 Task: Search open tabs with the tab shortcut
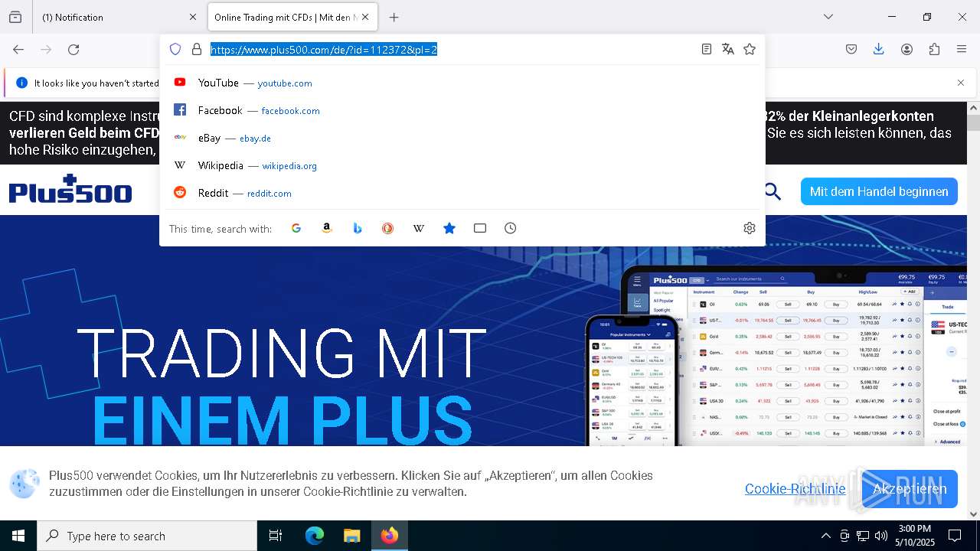pos(480,228)
